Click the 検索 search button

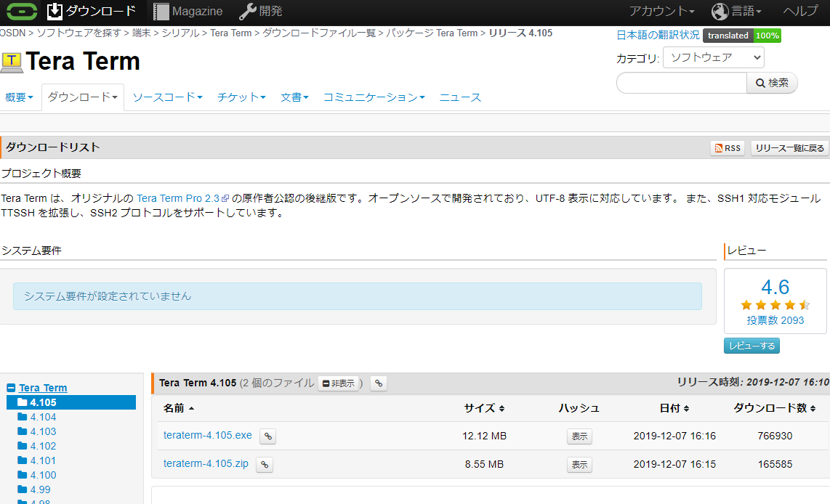[772, 83]
